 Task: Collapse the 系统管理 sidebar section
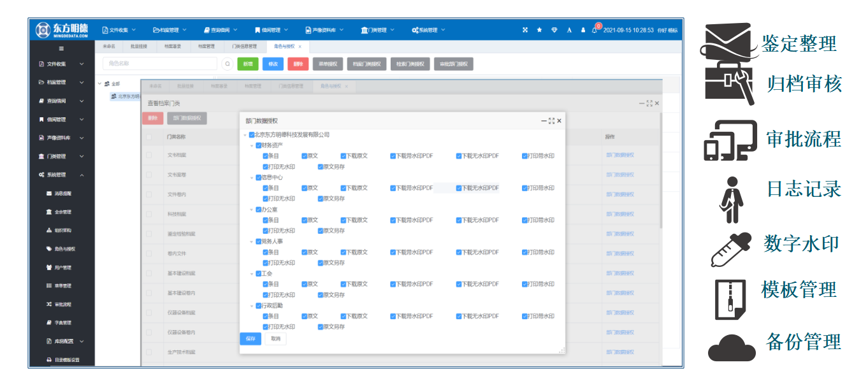62,175
